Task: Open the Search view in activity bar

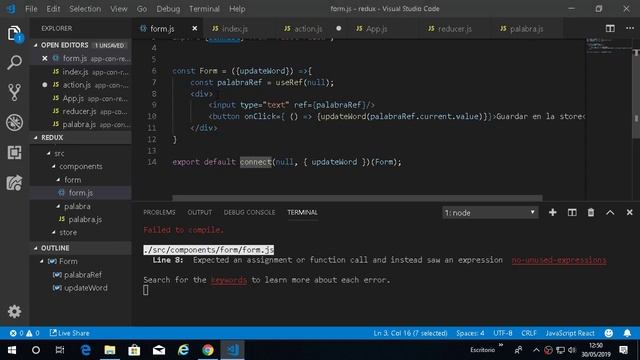Action: pyautogui.click(x=14, y=63)
